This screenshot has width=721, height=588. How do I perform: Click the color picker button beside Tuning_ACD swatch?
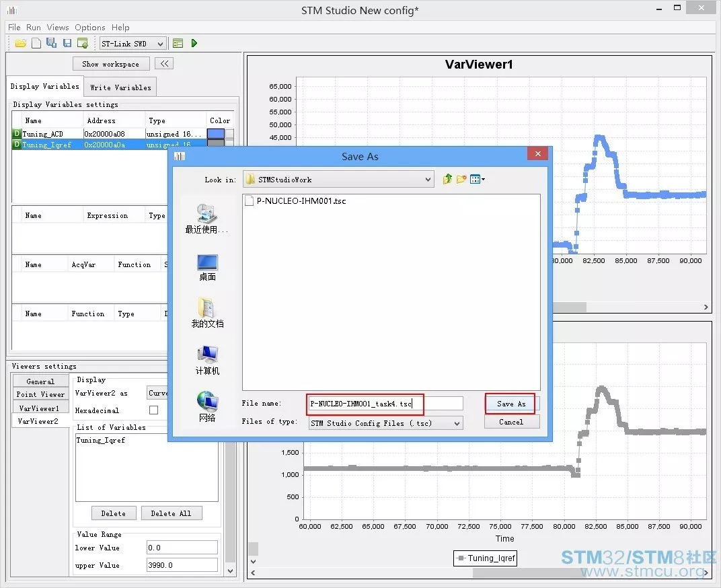click(x=229, y=133)
